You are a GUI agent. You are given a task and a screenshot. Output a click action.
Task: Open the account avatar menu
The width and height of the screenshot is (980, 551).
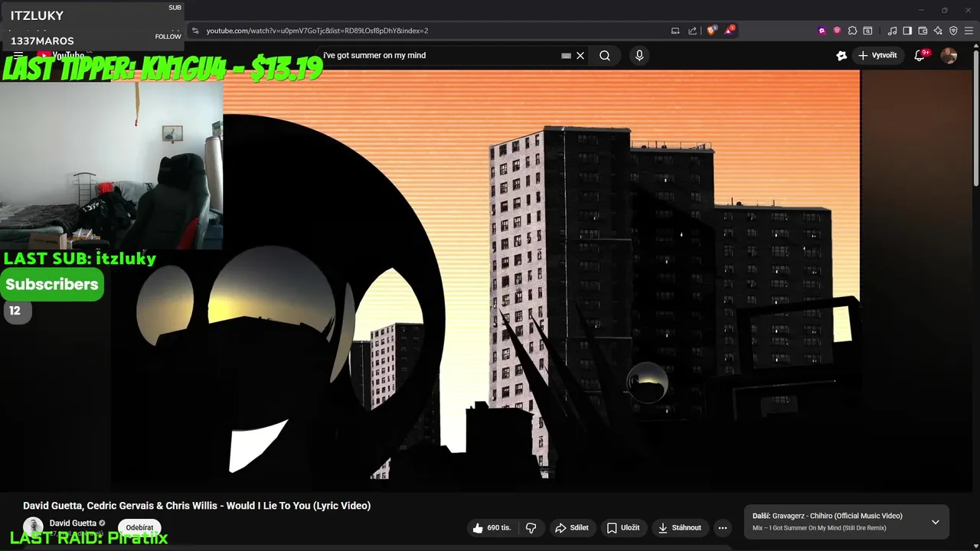[949, 55]
